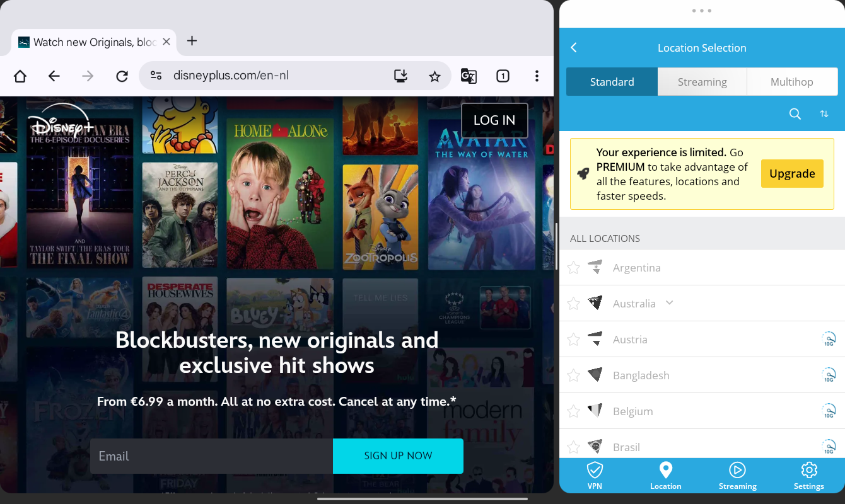Open the Location bottom tab
The image size is (845, 504).
(666, 476)
